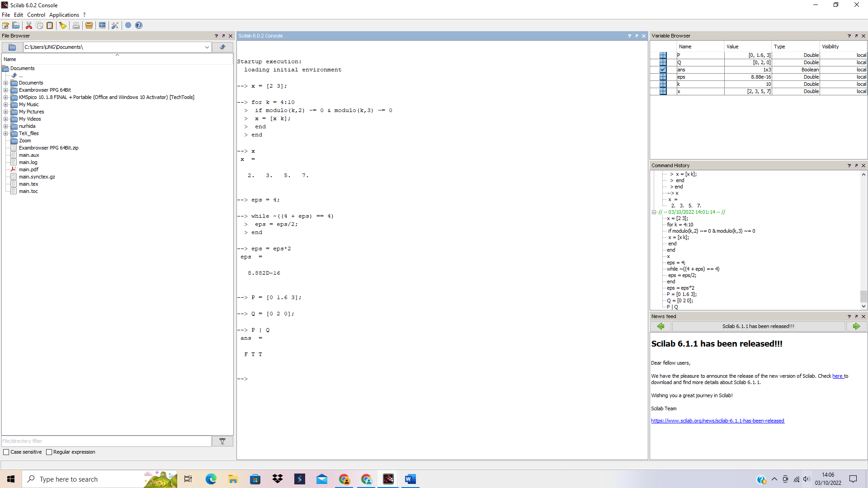Launch SciNotes editor from toolbar
The width and height of the screenshot is (868, 488).
pos(6,25)
